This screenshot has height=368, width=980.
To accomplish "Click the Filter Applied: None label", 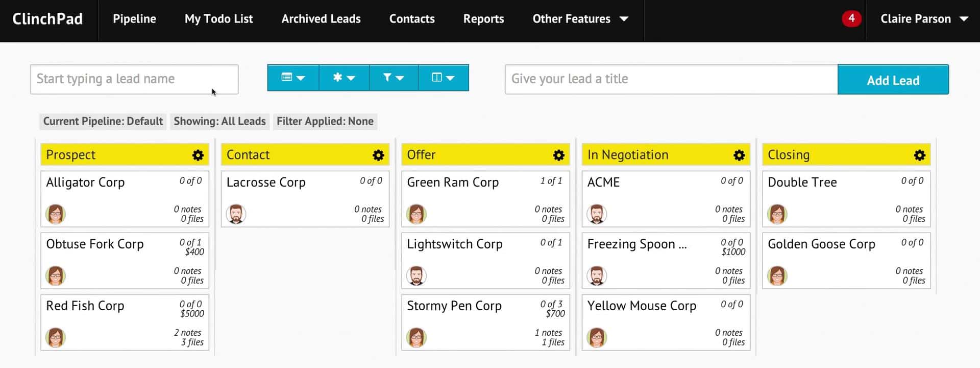I will coord(325,121).
